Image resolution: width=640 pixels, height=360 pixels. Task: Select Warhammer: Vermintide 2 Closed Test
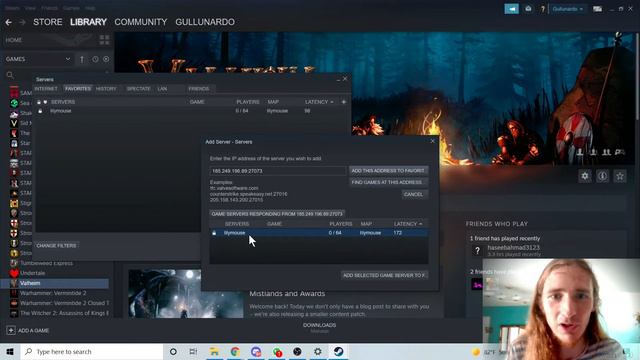coord(60,303)
